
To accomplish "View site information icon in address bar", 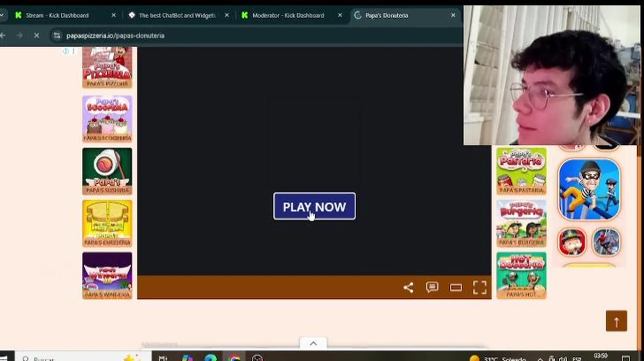I will [57, 36].
